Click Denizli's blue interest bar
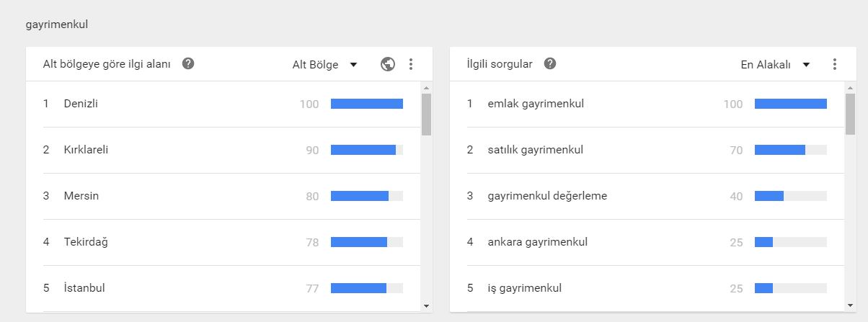This screenshot has width=868, height=322. click(x=367, y=104)
